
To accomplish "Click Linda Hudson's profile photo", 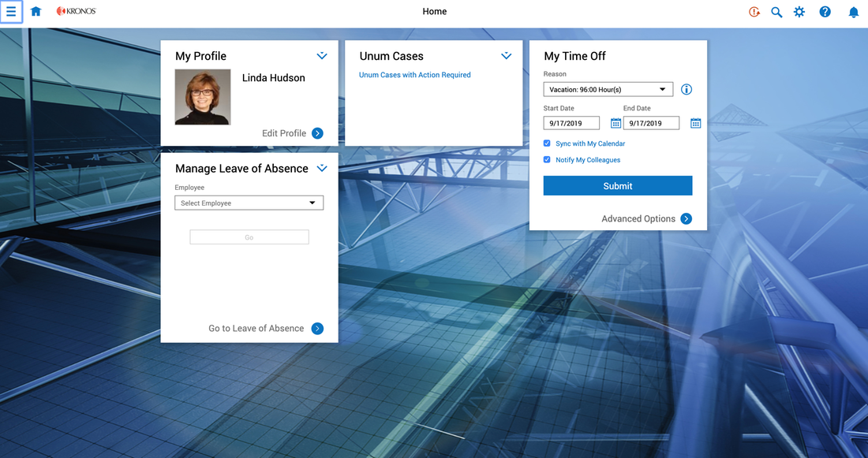I will [x=203, y=97].
